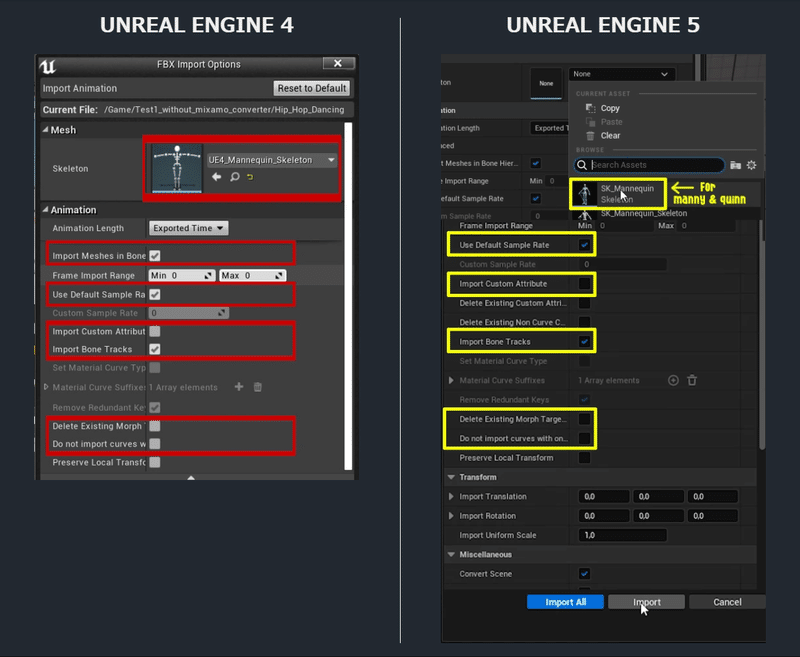Click Reset to Default button
800x657 pixels.
point(312,88)
